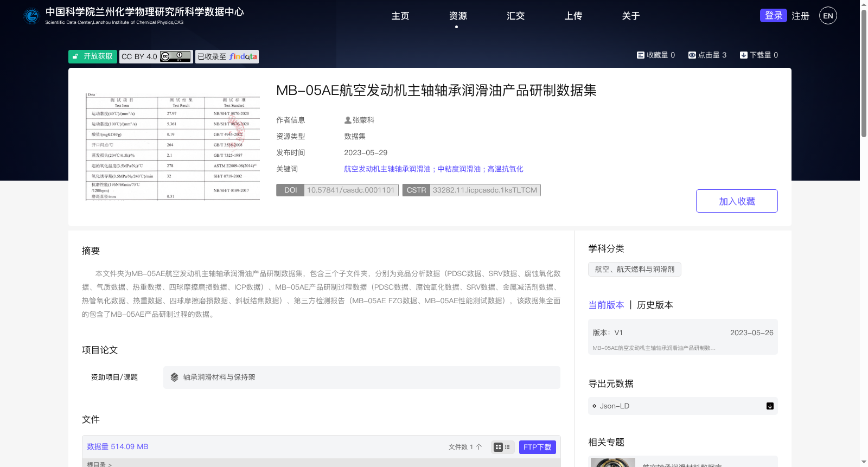Viewport: 868px width, 467px height.
Task: Click the data center logo icon
Action: [x=31, y=16]
